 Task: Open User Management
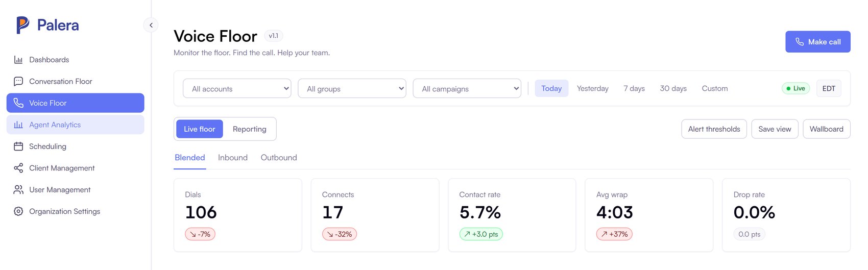(x=76, y=190)
